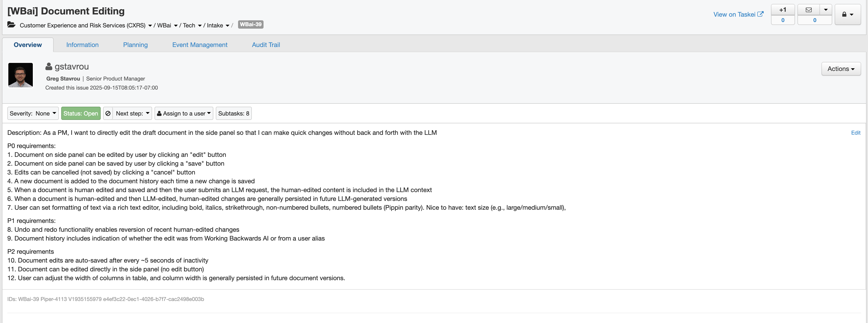
Task: Go to the Event Management tab
Action: click(199, 45)
